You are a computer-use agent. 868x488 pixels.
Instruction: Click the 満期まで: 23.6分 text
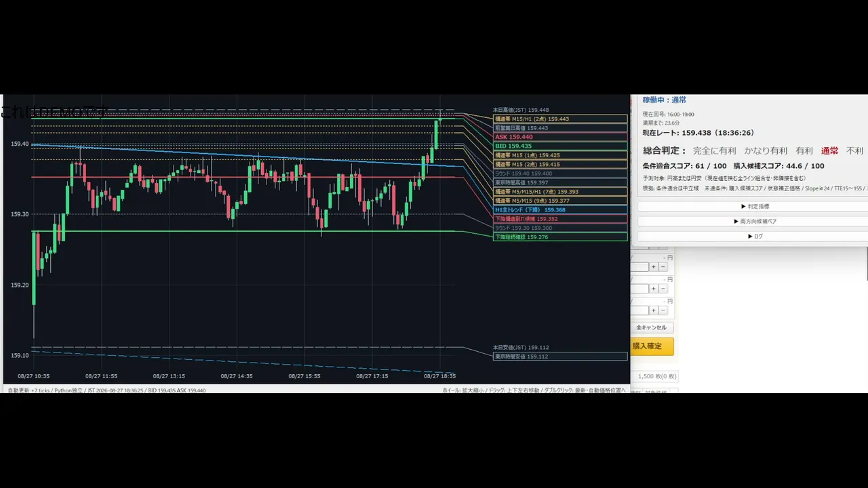tap(661, 123)
